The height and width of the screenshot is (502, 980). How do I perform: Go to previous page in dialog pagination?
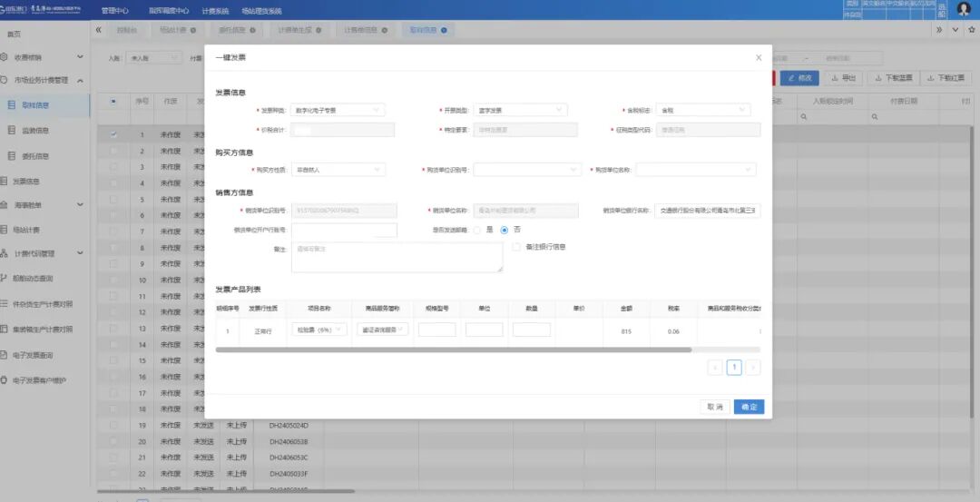point(715,368)
